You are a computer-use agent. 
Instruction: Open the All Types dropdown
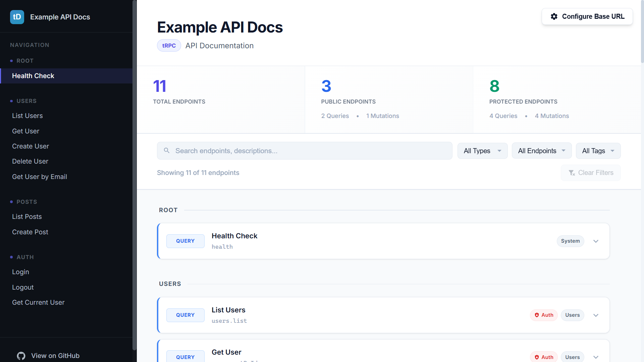coord(482,151)
